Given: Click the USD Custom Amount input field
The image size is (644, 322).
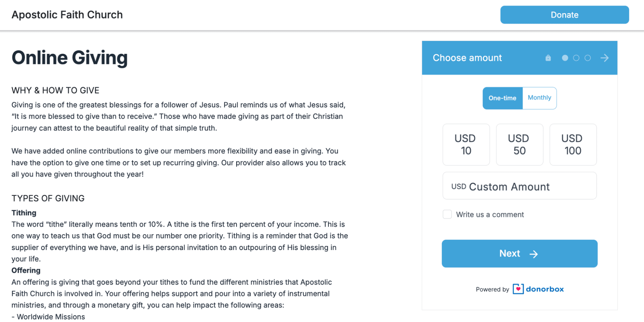Looking at the screenshot, I should [519, 186].
